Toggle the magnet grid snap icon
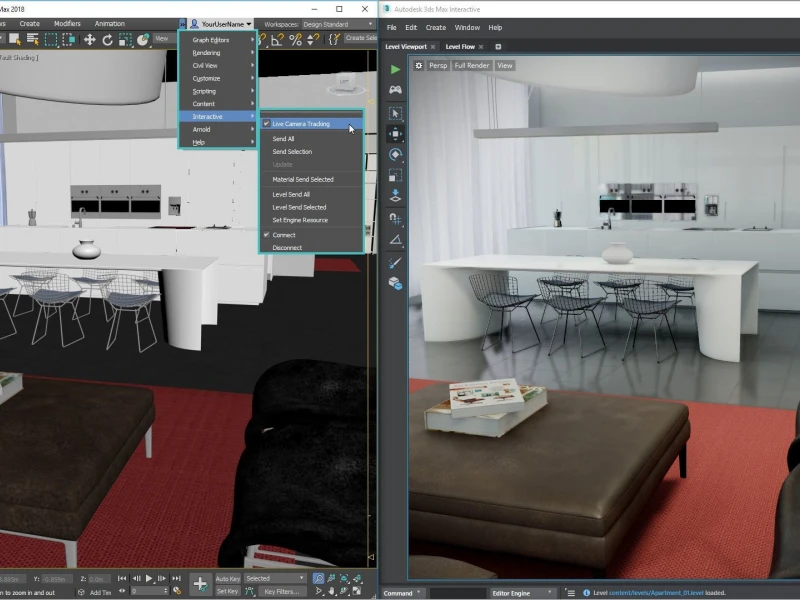 [x=395, y=219]
